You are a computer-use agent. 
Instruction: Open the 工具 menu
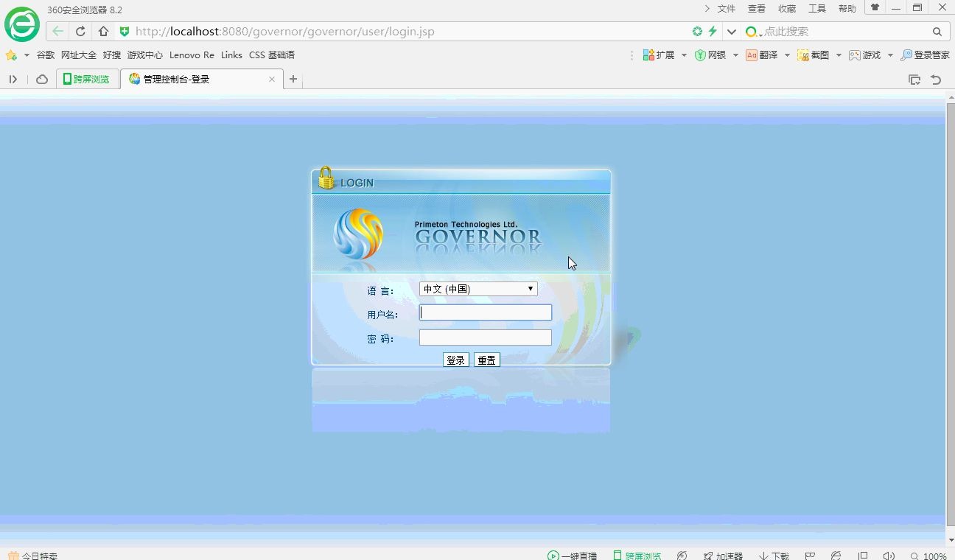(x=817, y=9)
